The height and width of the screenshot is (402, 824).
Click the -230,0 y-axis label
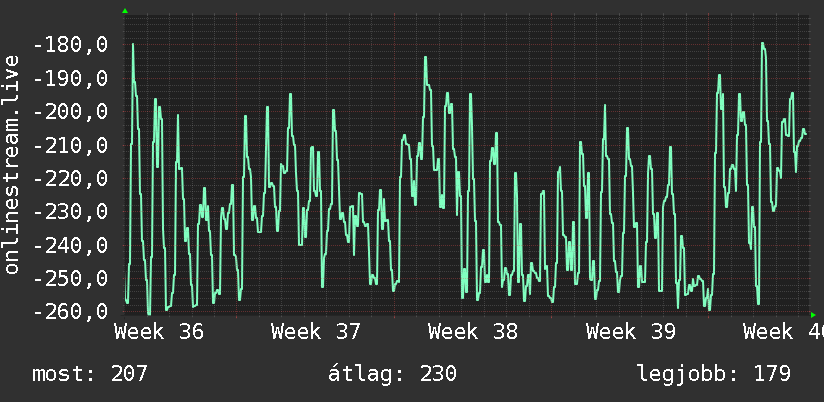[x=70, y=212]
